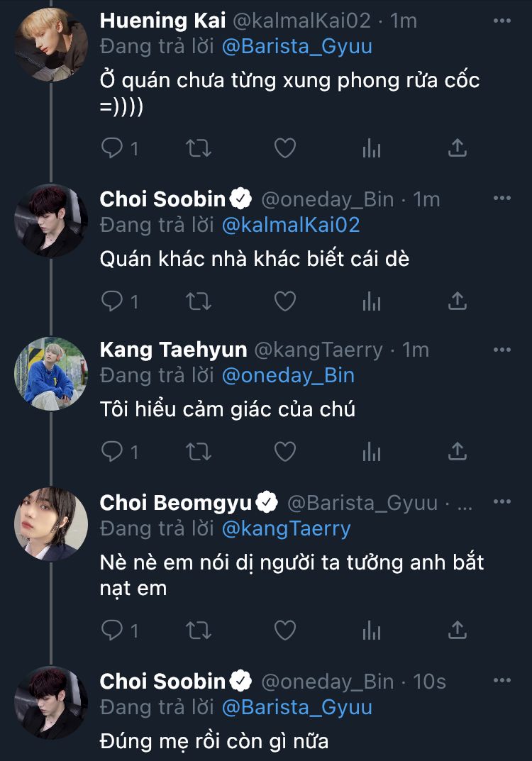Open the @Barista_Gyuu mention in Huening Kai's reply
Screen dimensions: 532x761
(x=297, y=47)
